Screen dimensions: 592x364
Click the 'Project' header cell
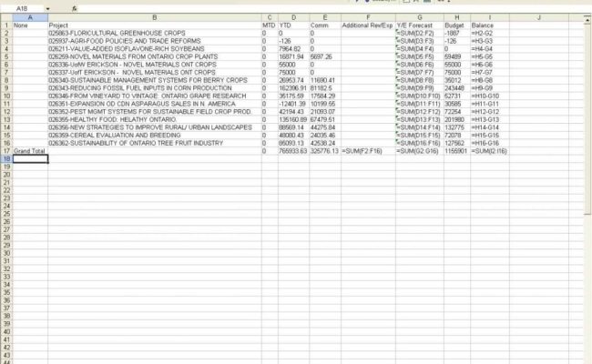(x=155, y=25)
